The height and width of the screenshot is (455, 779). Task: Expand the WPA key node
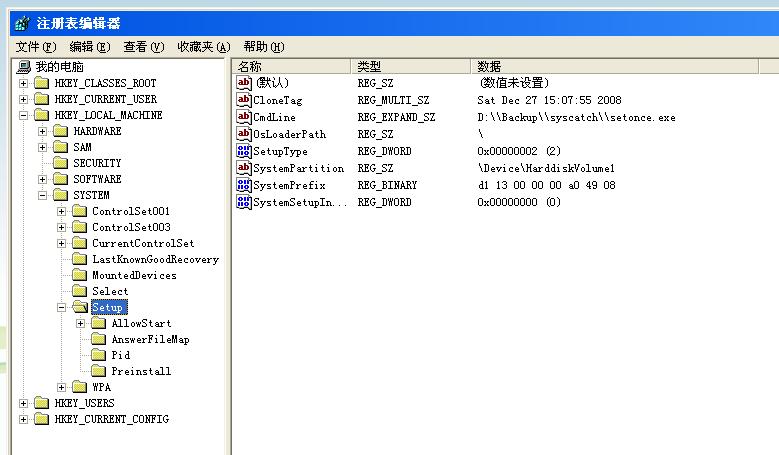coord(62,387)
